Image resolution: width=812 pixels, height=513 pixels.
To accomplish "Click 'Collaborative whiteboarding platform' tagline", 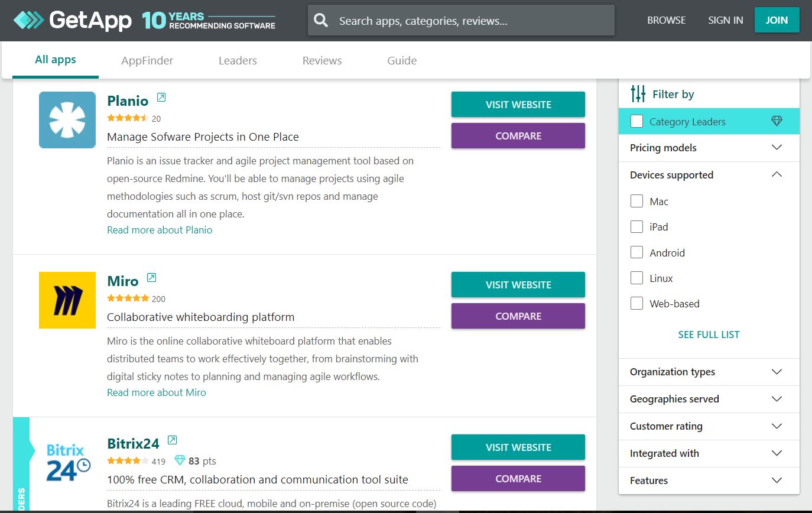I will (200, 317).
